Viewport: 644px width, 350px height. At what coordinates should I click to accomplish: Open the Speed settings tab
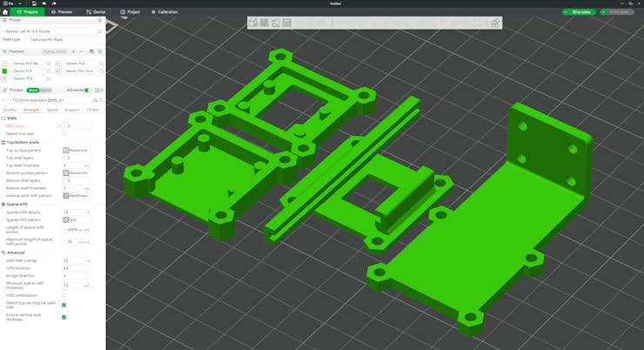tap(52, 110)
